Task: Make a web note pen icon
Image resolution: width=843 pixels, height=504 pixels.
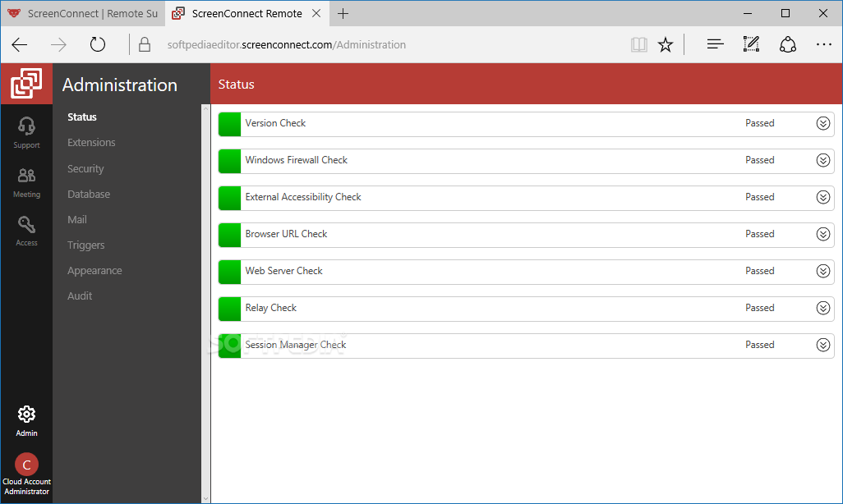Action: click(751, 44)
